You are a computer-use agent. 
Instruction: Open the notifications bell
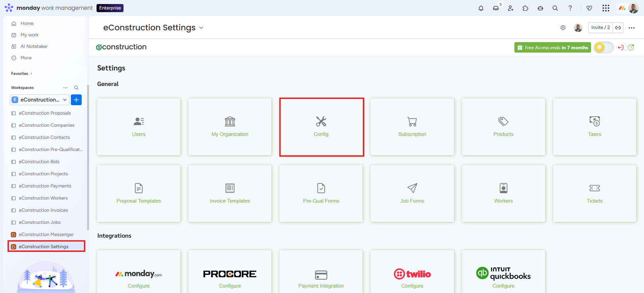click(481, 8)
